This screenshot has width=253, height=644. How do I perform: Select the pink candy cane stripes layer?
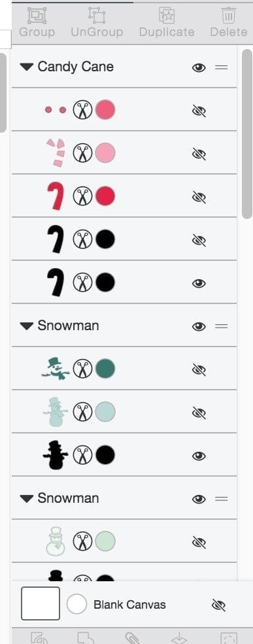click(124, 153)
